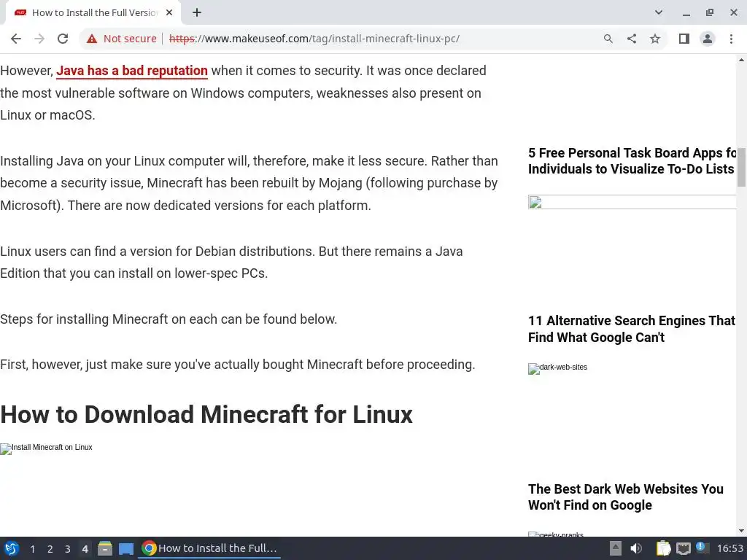The height and width of the screenshot is (560, 747).
Task: Close the How to Install tab
Action: coord(169,12)
